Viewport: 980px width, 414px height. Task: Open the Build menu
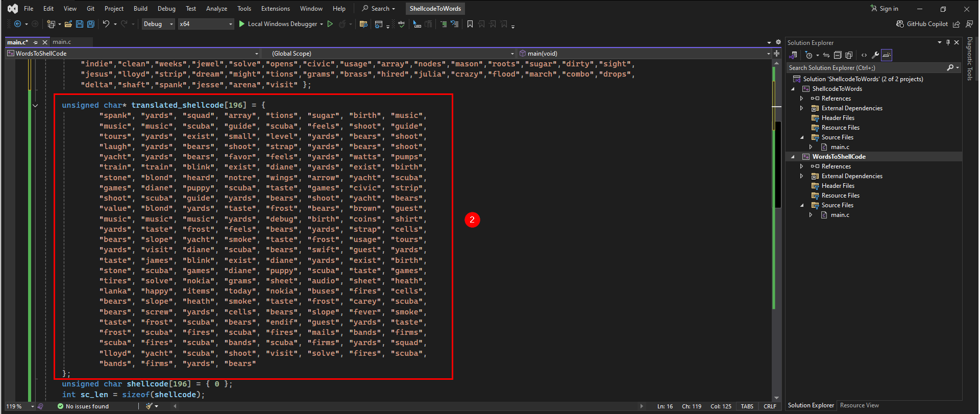point(140,9)
